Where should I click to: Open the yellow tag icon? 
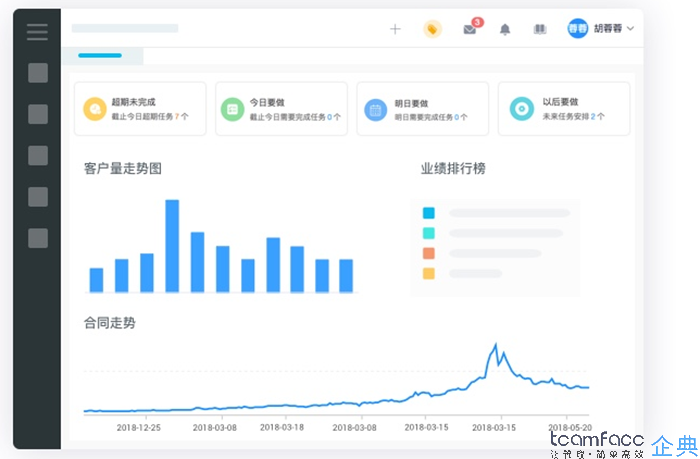[x=432, y=29]
